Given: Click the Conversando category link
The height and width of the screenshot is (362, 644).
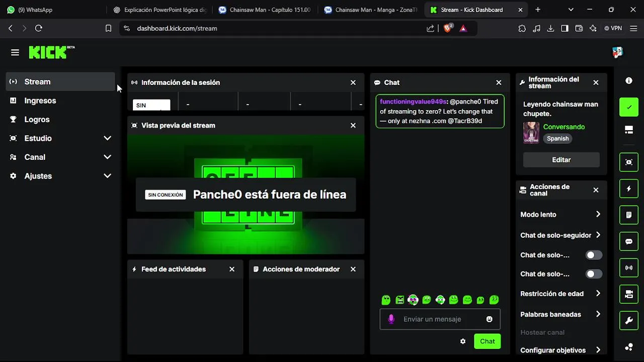Looking at the screenshot, I should (x=564, y=127).
